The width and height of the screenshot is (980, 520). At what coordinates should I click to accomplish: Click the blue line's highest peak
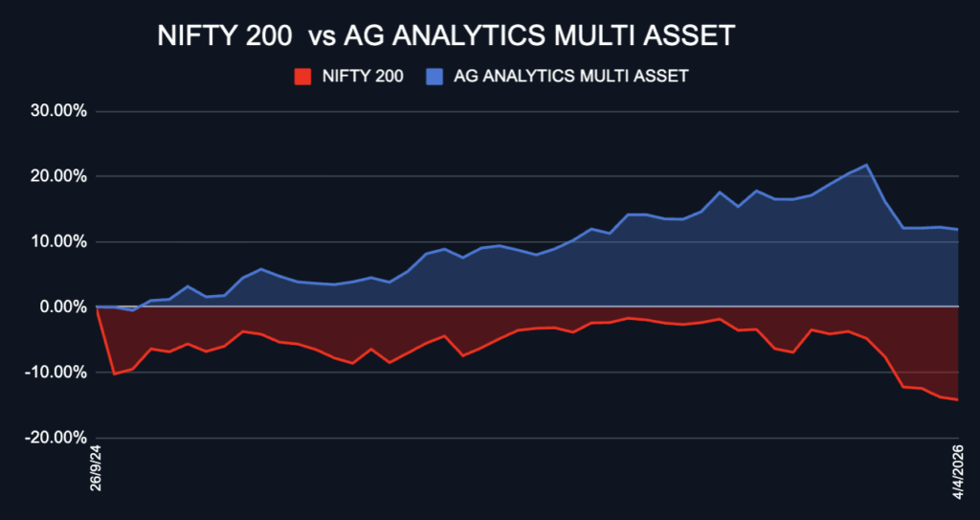[866, 165]
